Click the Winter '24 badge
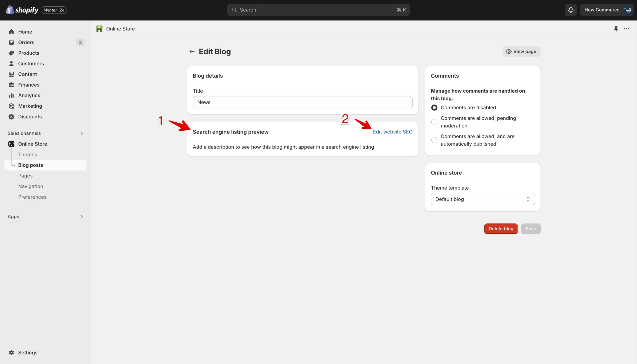637x364 pixels. pyautogui.click(x=54, y=10)
